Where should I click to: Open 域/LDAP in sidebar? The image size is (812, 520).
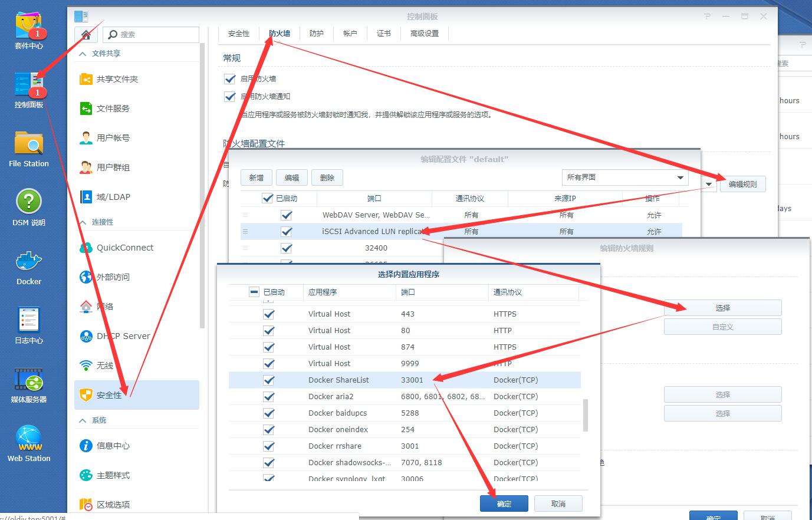(137, 197)
